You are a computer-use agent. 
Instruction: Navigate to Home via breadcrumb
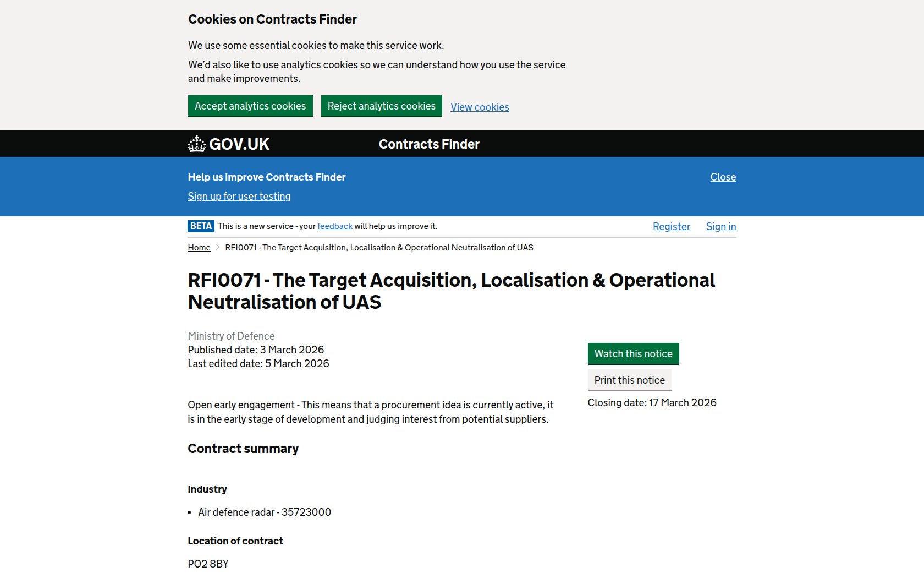click(x=199, y=248)
